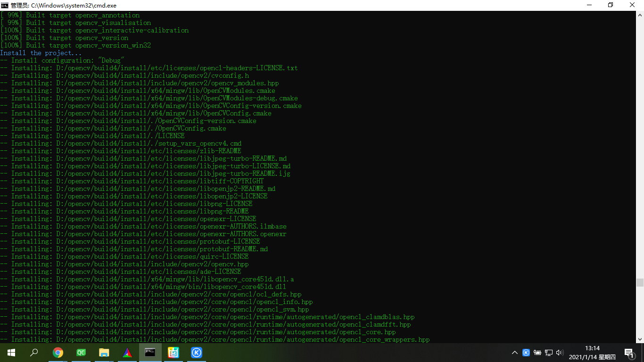Open network status tray icon
The width and height of the screenshot is (644, 362).
click(x=548, y=353)
